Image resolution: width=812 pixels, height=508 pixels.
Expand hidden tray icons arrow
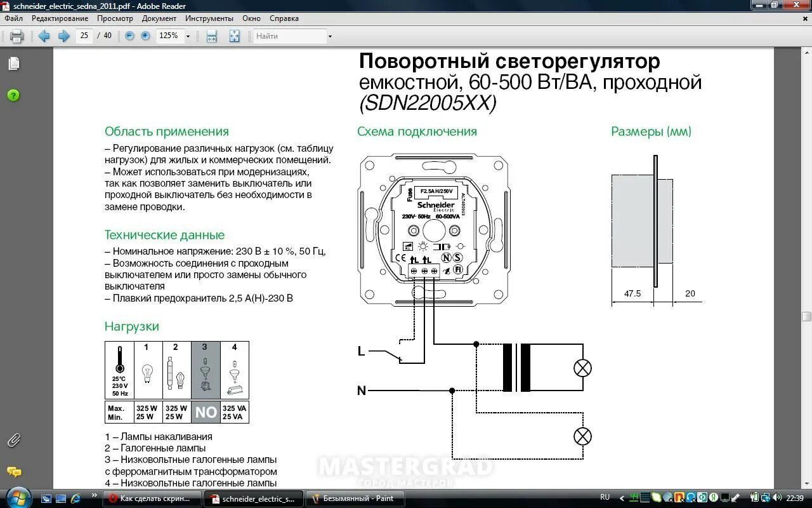[x=622, y=498]
